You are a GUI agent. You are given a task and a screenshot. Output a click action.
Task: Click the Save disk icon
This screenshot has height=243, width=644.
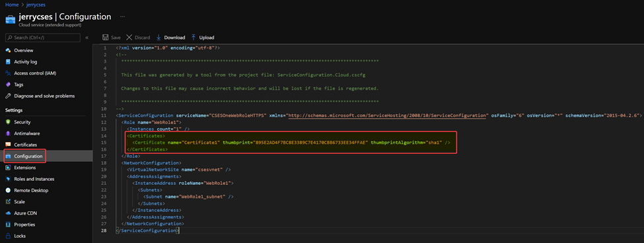tap(105, 38)
